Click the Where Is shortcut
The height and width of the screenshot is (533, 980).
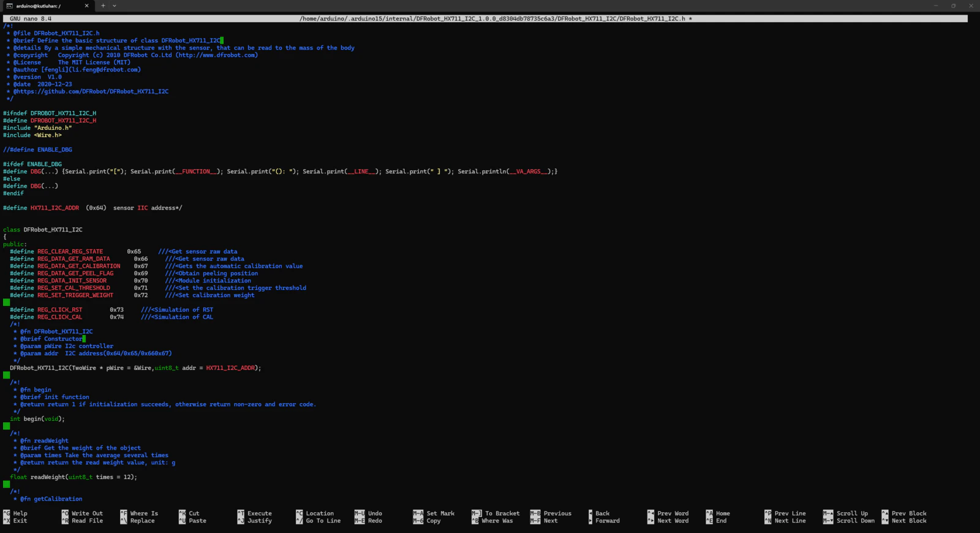pyautogui.click(x=144, y=513)
